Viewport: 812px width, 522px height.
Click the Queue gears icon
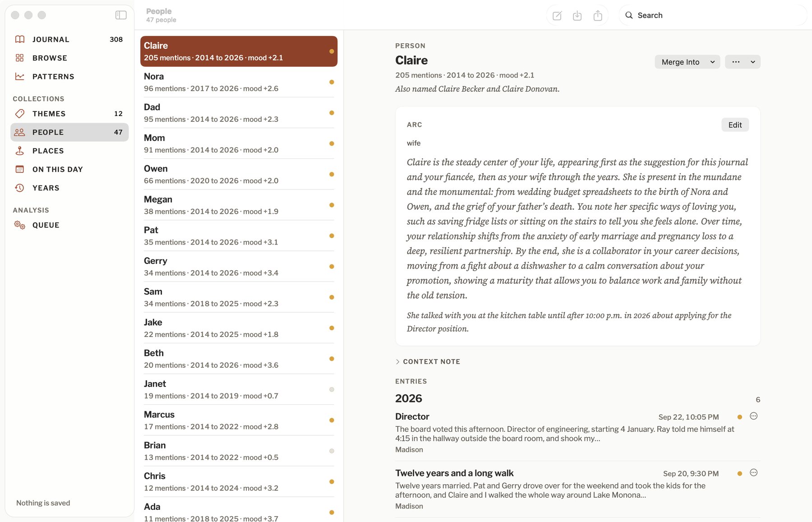(20, 225)
